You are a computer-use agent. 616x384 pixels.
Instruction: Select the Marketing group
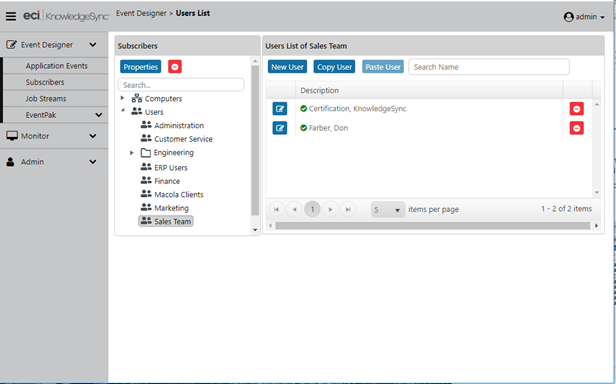tap(171, 208)
